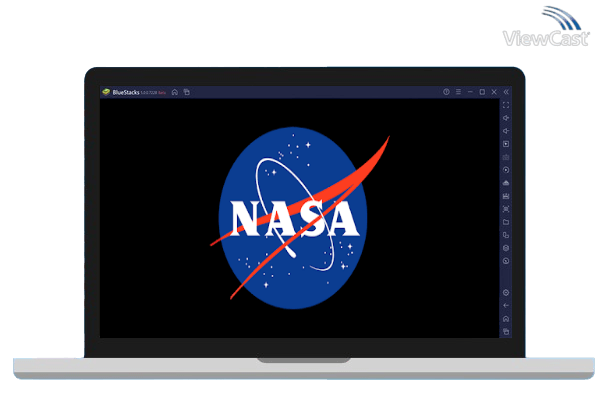Collapse the side toolbar with double chevron
Viewport: 602px width, 414px height.
506,92
